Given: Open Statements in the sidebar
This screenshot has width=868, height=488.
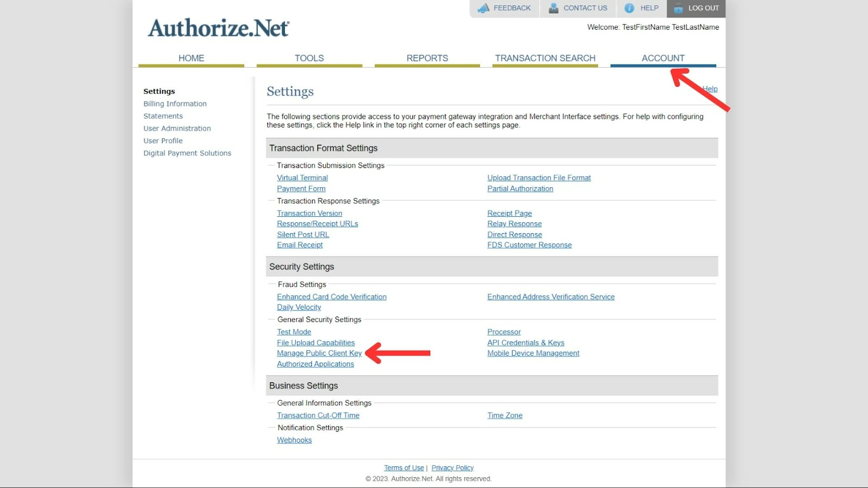Looking at the screenshot, I should 163,116.
